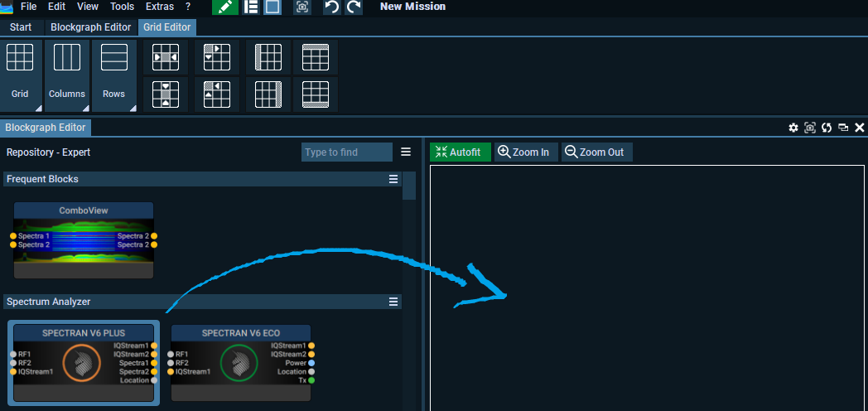The height and width of the screenshot is (411, 868).
Task: Switch to the Start tab
Action: (x=21, y=27)
